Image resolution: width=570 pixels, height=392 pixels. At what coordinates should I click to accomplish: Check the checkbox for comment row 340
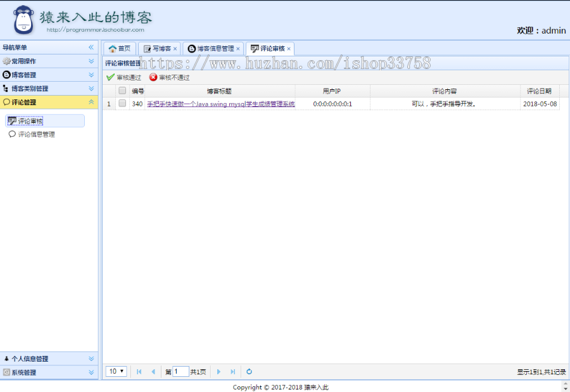pyautogui.click(x=122, y=103)
